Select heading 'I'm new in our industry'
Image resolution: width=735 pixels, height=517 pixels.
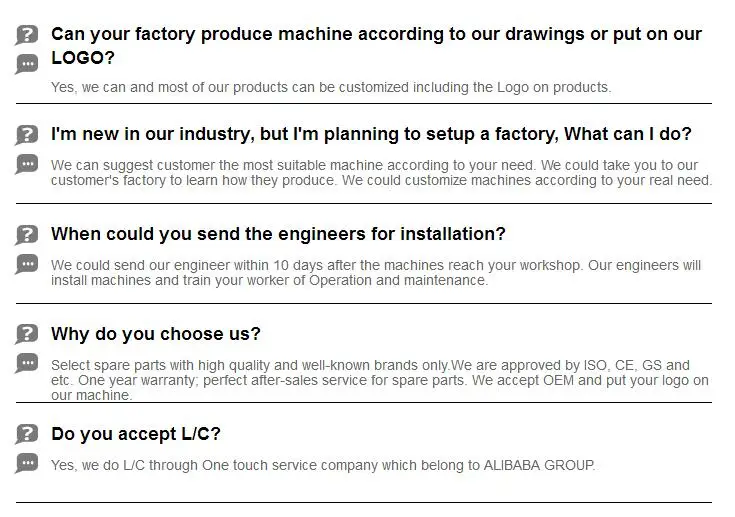(371, 134)
